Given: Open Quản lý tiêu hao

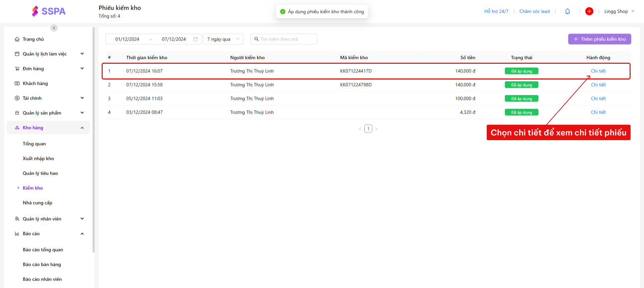Looking at the screenshot, I should [40, 173].
